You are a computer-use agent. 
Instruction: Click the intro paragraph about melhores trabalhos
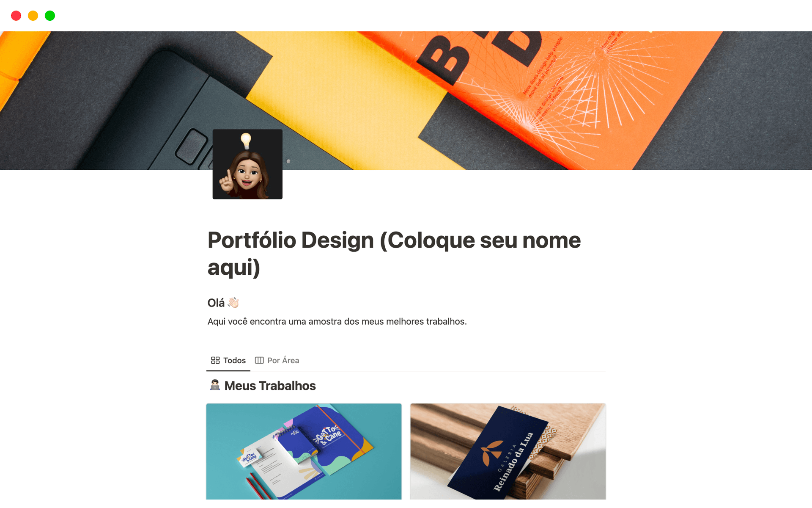(x=337, y=321)
